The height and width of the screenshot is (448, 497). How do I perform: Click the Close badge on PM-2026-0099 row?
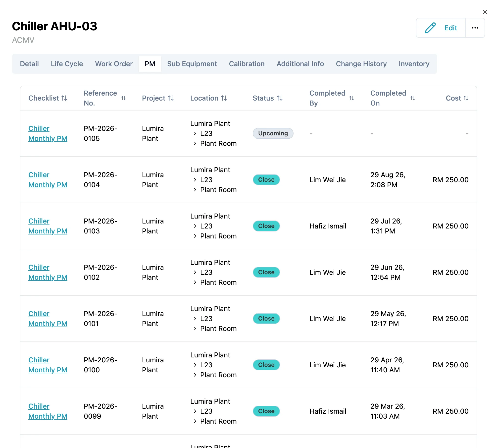click(266, 411)
